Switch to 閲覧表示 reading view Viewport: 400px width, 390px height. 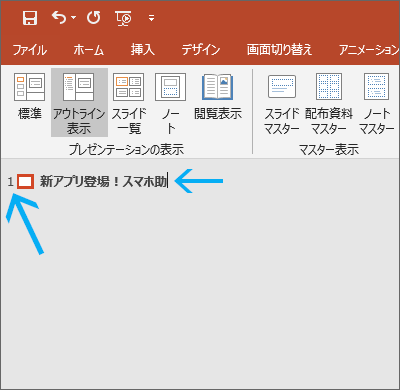(218, 96)
